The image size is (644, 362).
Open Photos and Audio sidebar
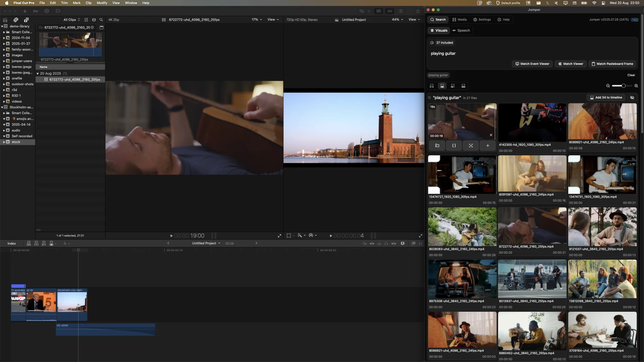tap(16, 20)
